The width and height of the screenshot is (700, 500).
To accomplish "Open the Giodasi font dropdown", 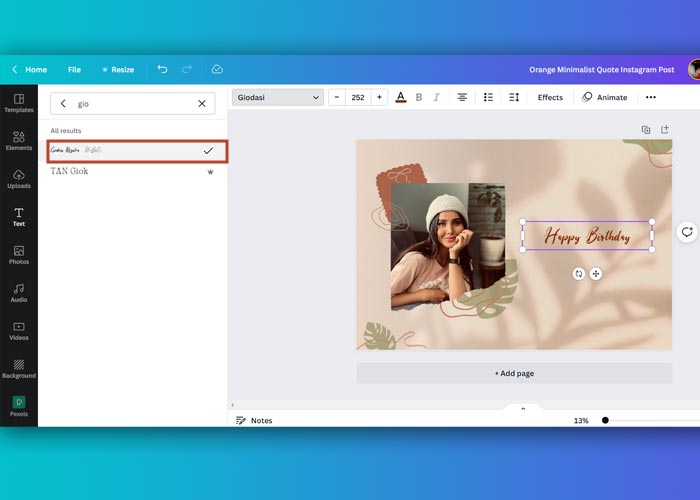I will (x=278, y=97).
